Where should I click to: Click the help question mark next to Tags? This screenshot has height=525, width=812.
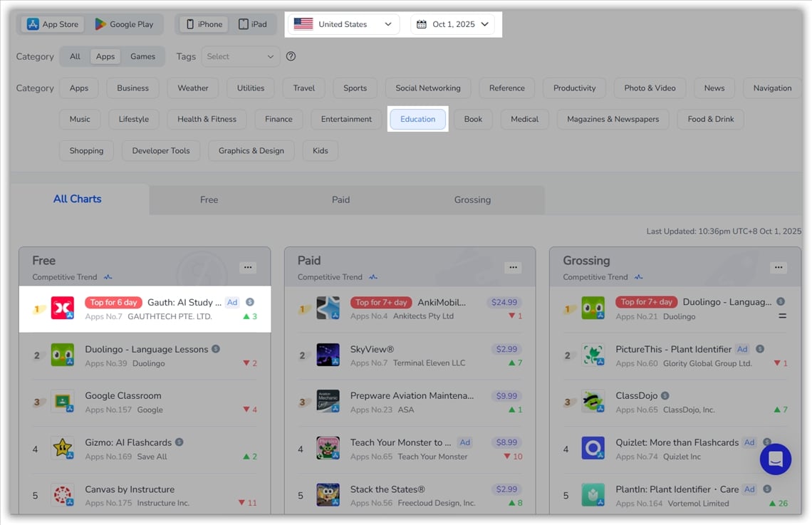click(x=291, y=56)
